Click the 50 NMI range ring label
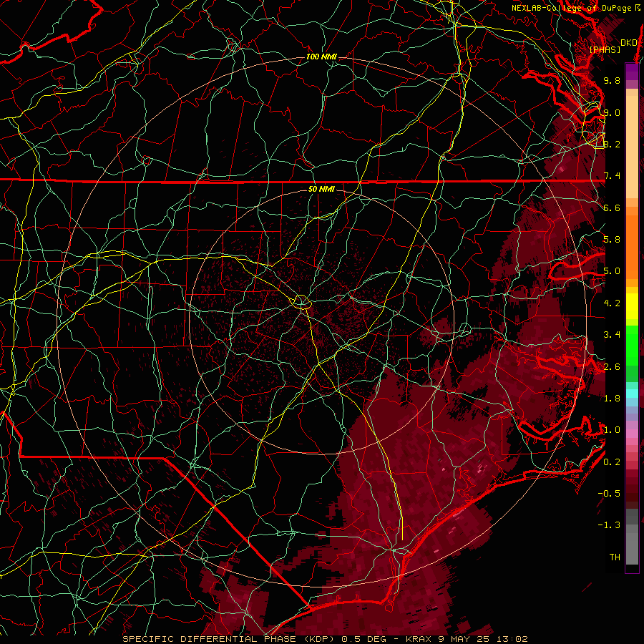Image resolution: width=644 pixels, height=644 pixels. (321, 189)
